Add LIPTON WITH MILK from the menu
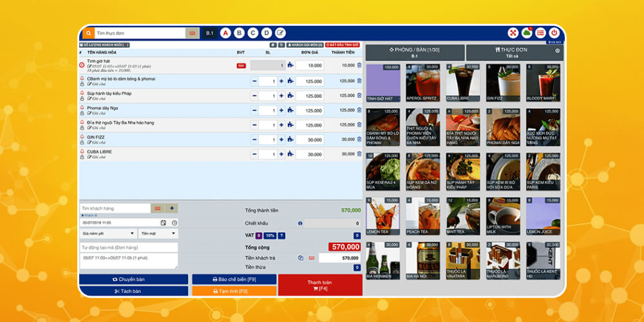 tap(503, 216)
